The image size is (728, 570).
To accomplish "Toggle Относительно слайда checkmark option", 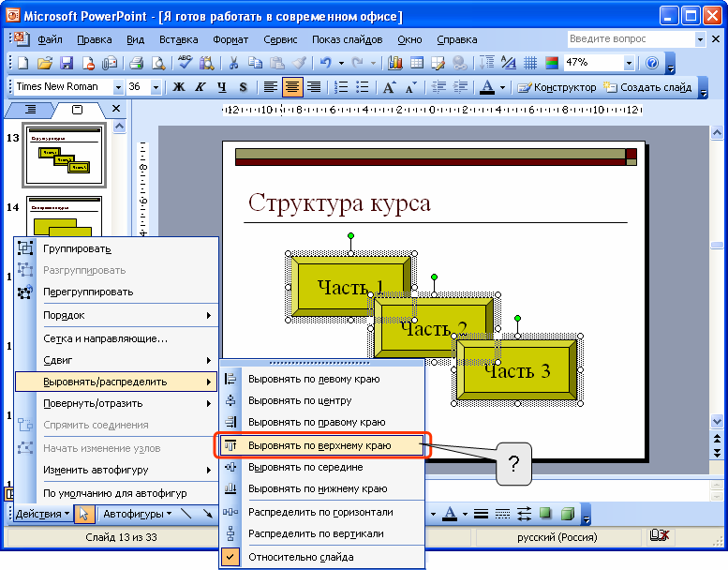I will click(322, 557).
